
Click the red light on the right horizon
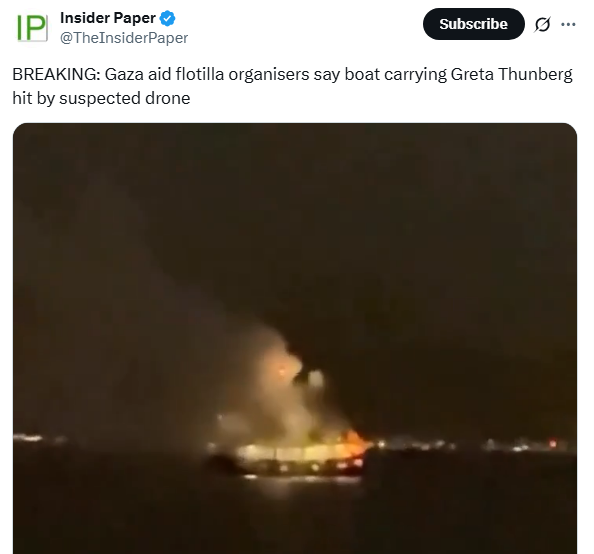click(553, 443)
